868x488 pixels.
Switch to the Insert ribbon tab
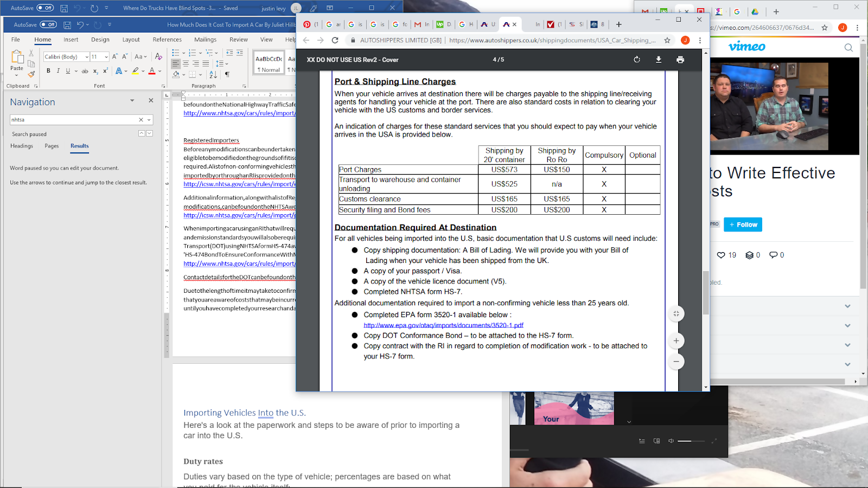click(x=71, y=40)
